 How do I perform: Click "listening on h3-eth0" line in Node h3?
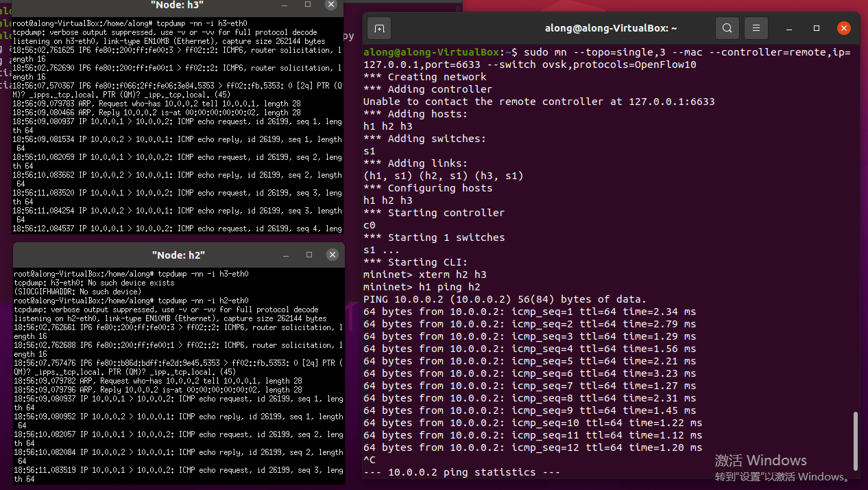pos(169,41)
